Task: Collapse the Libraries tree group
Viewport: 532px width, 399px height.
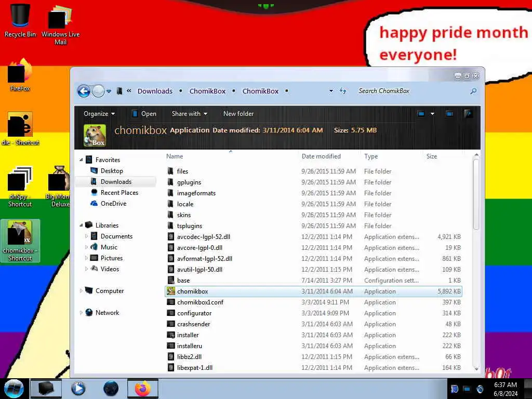Action: coord(81,225)
